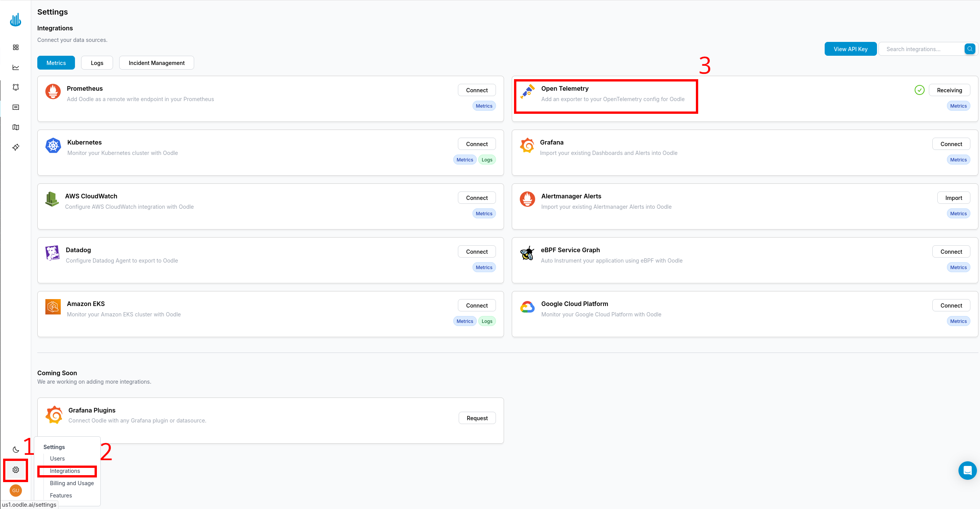The width and height of the screenshot is (980, 509).
Task: Click Request for Grafana Plugins
Action: [x=477, y=418]
